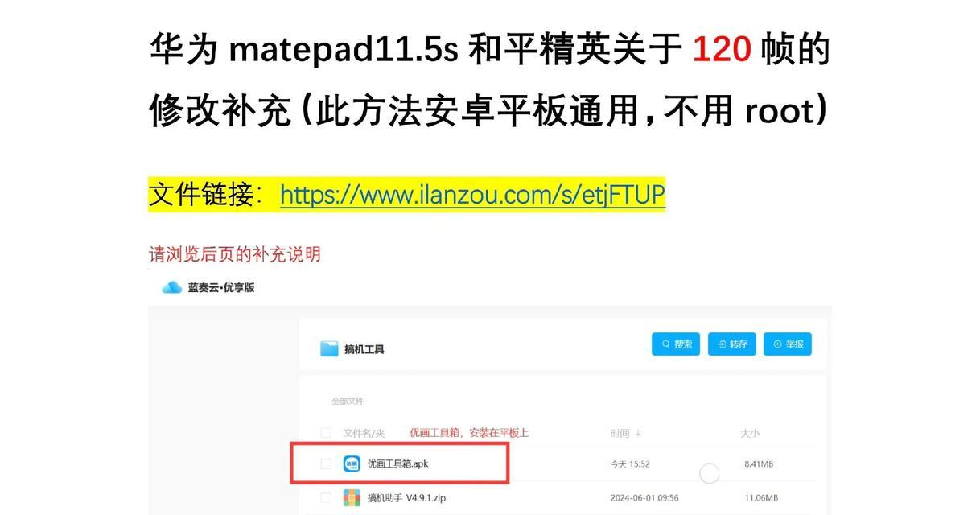Click the 搞机工具 folder title text

coord(364,349)
